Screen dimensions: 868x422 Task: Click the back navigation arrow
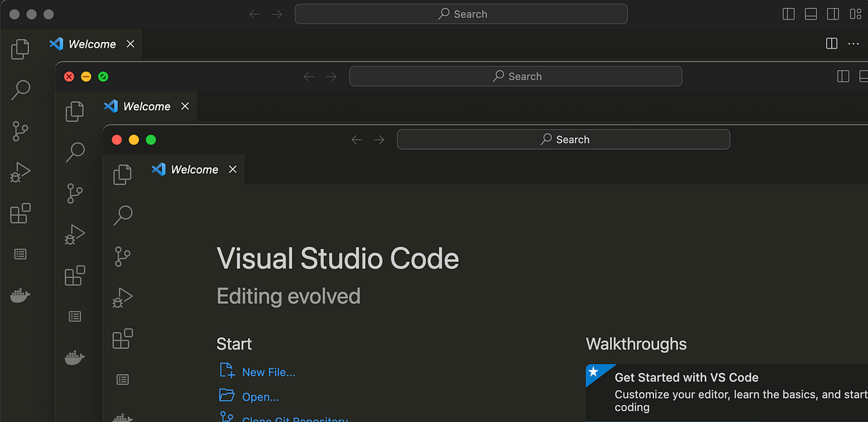pos(356,139)
